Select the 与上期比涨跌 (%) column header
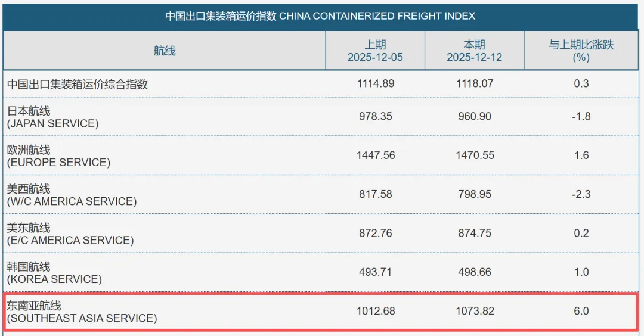644x336 pixels. click(581, 51)
